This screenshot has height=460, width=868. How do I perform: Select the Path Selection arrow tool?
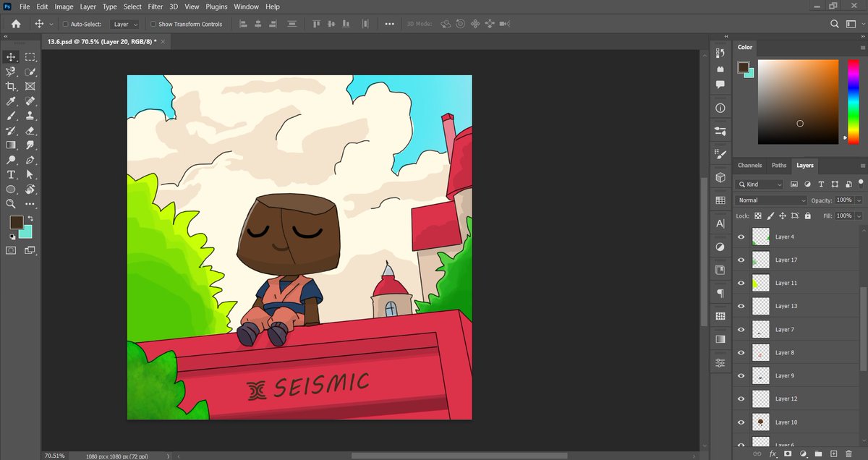(30, 175)
